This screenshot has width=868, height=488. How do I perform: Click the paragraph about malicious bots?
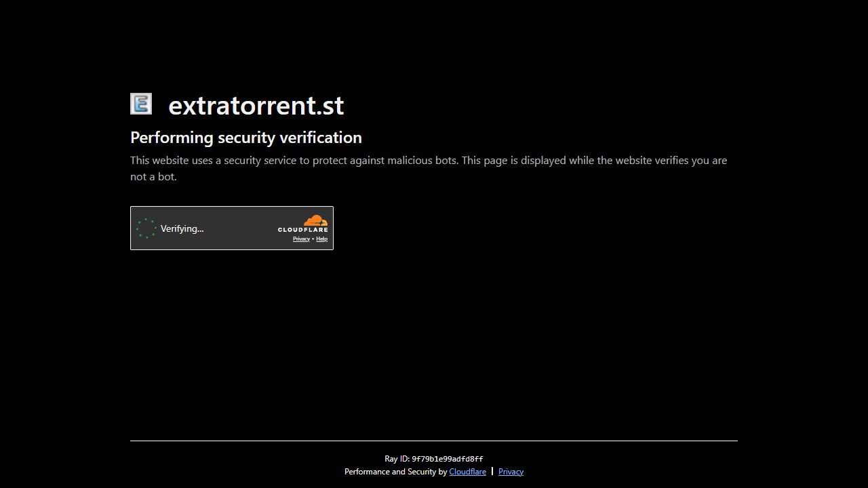[429, 168]
